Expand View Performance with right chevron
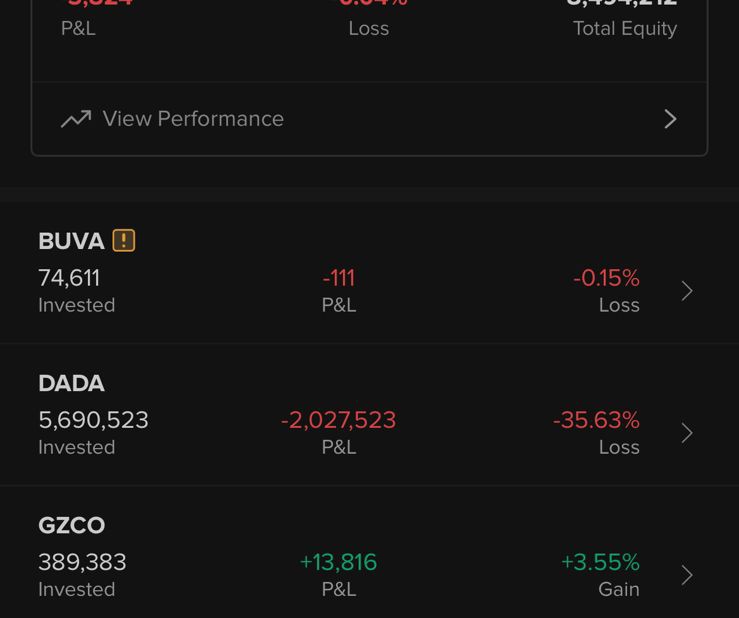Image resolution: width=739 pixels, height=618 pixels. pyautogui.click(x=671, y=119)
